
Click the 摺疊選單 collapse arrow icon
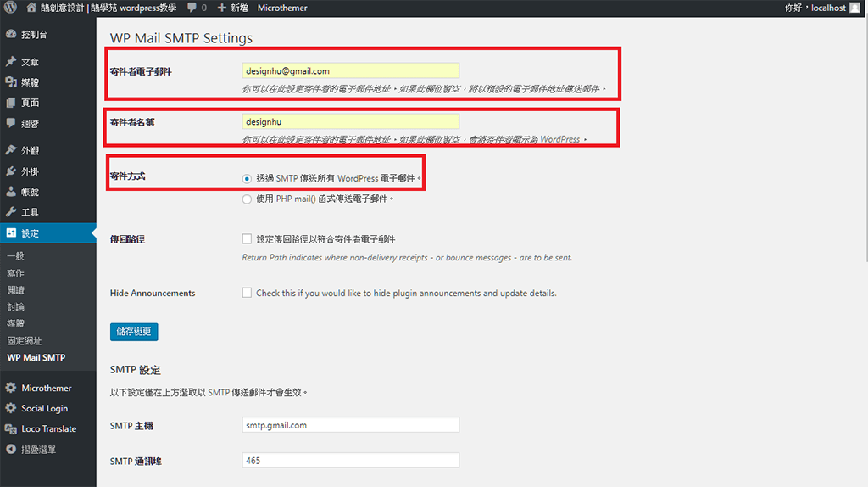(x=11, y=450)
